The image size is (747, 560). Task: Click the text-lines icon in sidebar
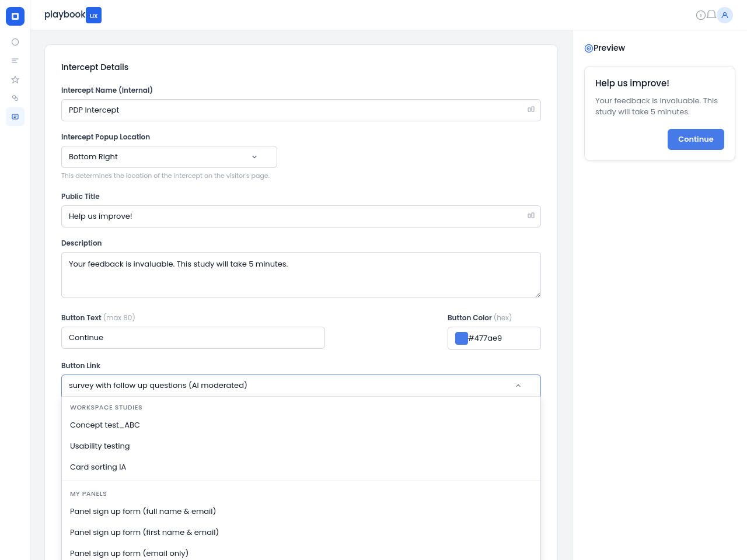(x=15, y=61)
